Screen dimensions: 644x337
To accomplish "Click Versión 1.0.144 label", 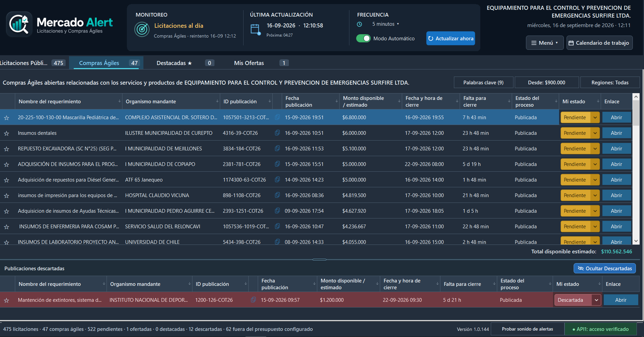I will 473,329.
